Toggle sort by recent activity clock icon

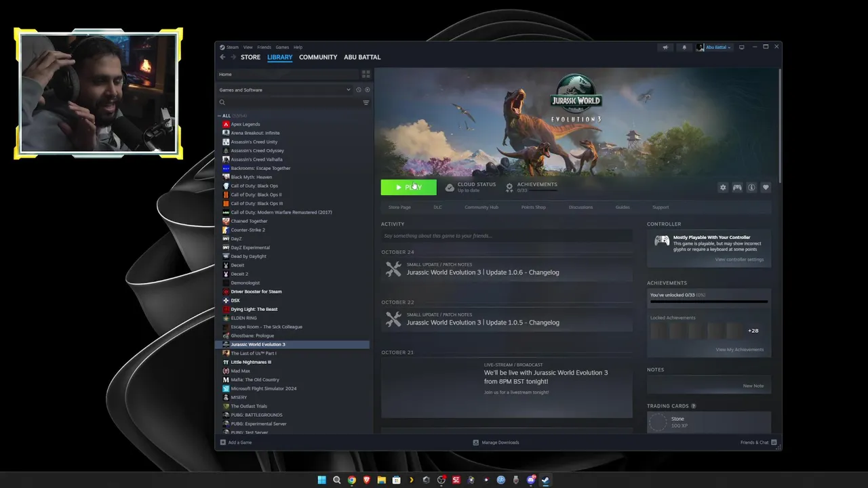359,89
